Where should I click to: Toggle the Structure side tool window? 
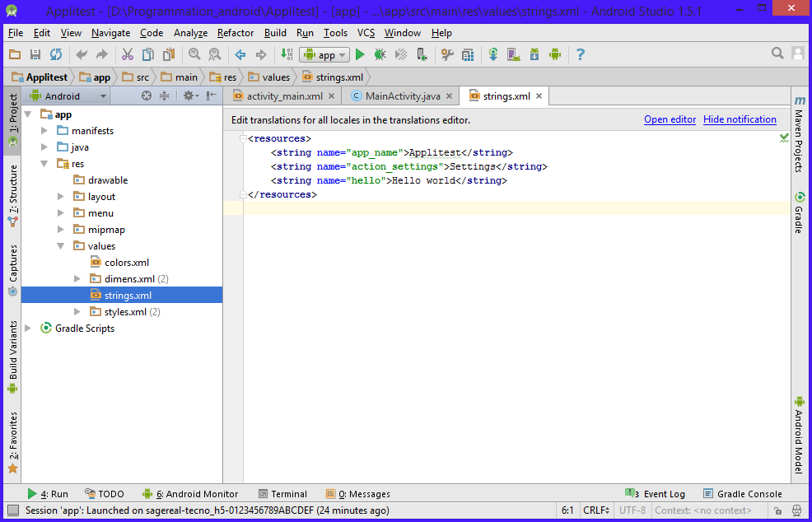click(x=13, y=196)
